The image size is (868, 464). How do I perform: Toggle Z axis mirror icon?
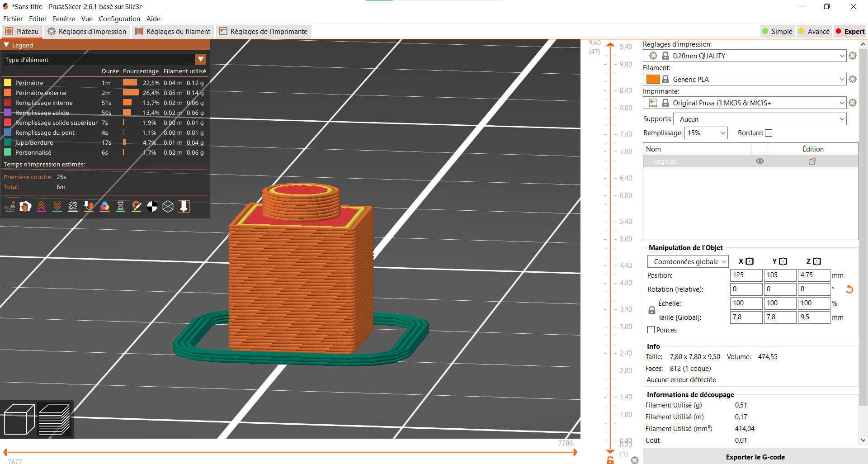817,261
